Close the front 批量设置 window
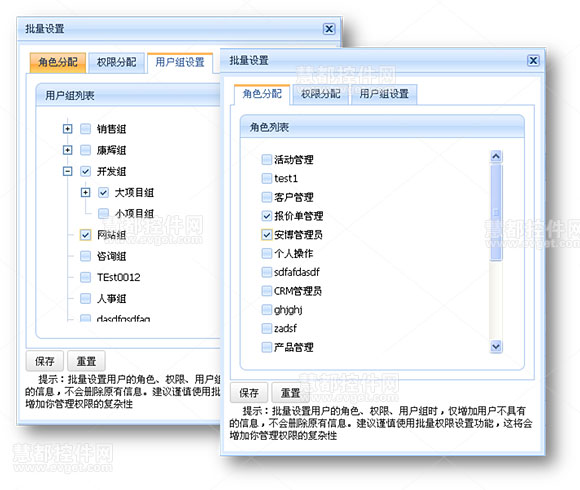The image size is (580, 490). [533, 61]
